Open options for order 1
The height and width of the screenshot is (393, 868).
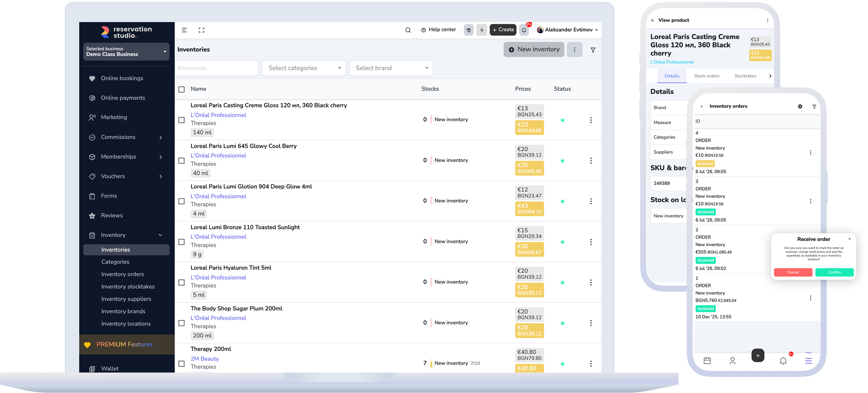click(810, 298)
